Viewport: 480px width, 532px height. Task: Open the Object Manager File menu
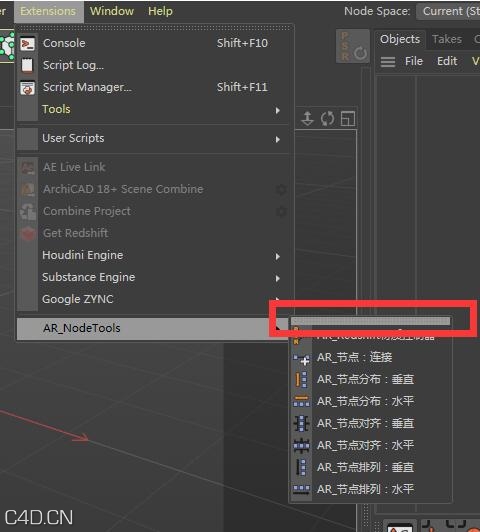414,61
